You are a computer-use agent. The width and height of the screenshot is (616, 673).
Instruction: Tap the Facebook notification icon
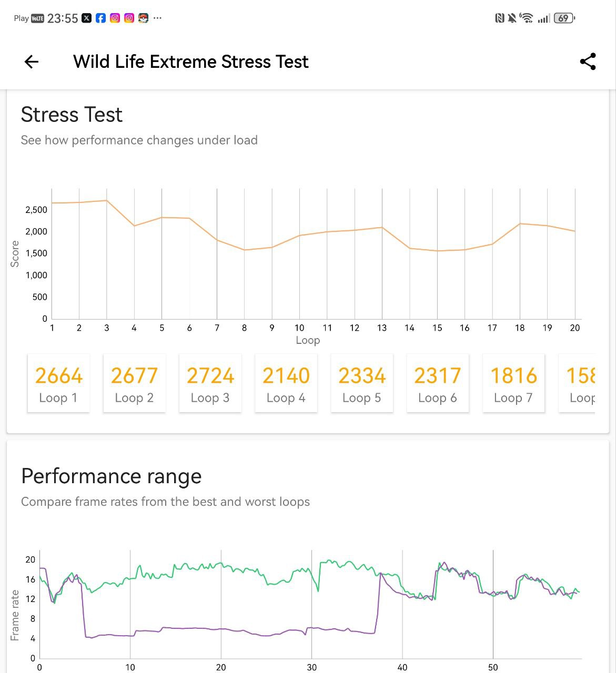[x=100, y=18]
